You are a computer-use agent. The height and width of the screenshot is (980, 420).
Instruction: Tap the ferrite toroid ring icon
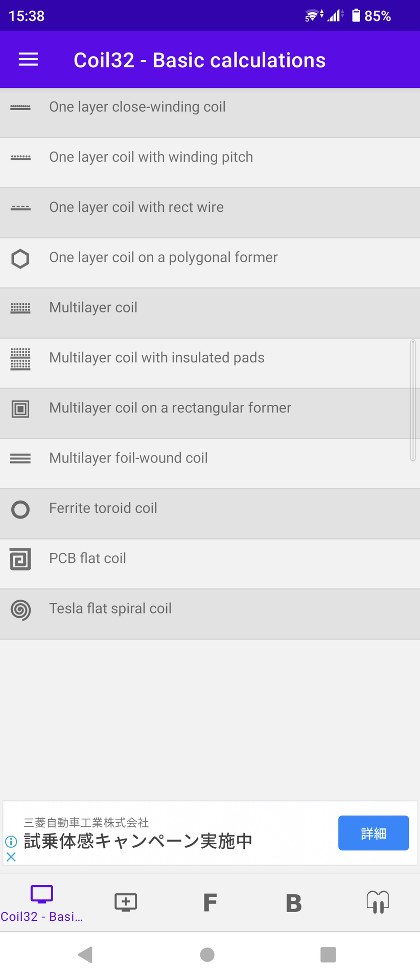pyautogui.click(x=20, y=509)
